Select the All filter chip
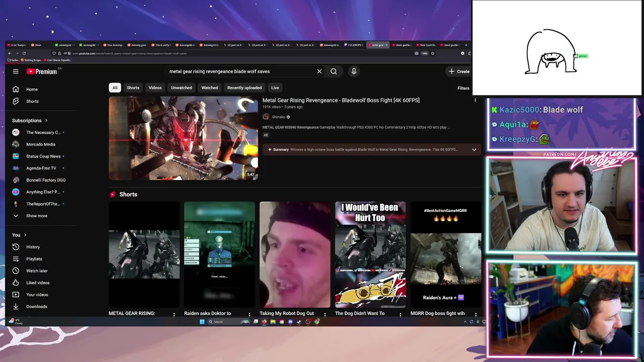Viewport: 644px width, 362px height. click(x=115, y=87)
